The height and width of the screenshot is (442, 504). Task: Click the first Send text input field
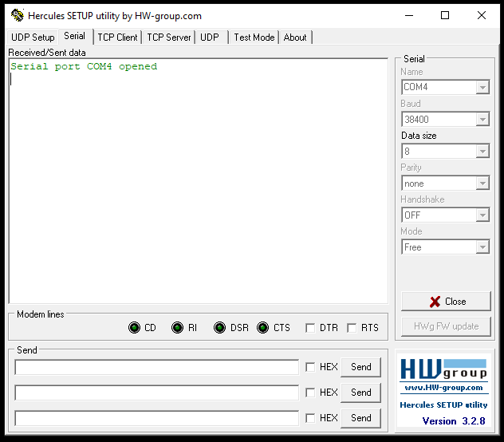[156, 367]
